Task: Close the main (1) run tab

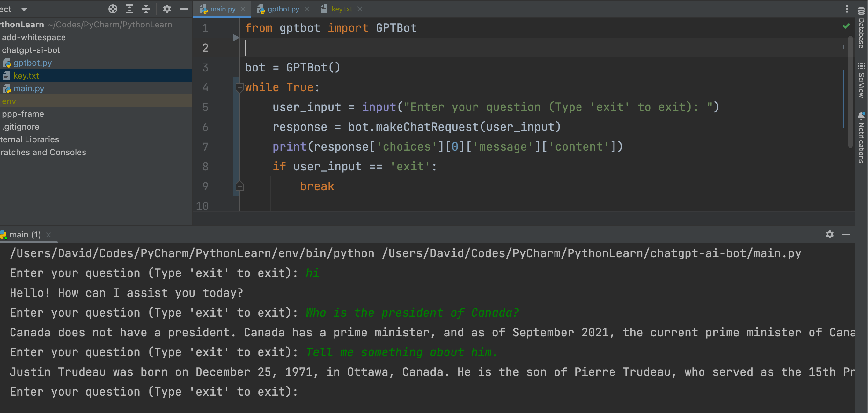Action: point(48,235)
